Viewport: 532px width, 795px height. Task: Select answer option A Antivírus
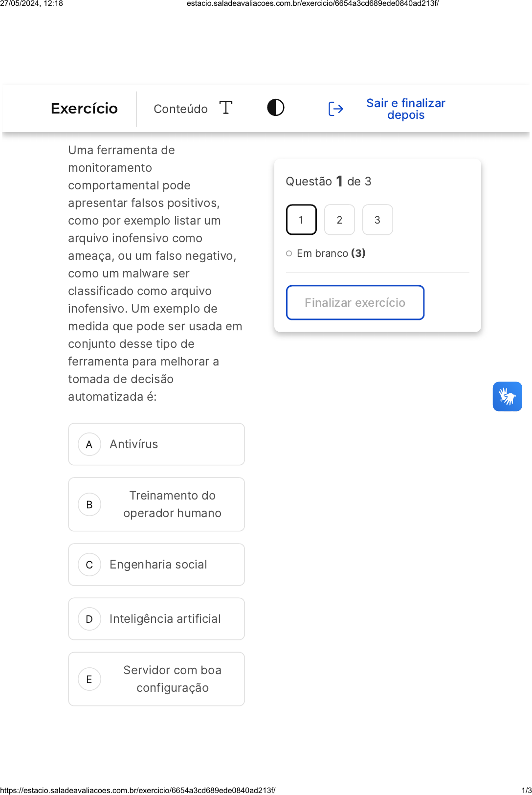pyautogui.click(x=156, y=444)
